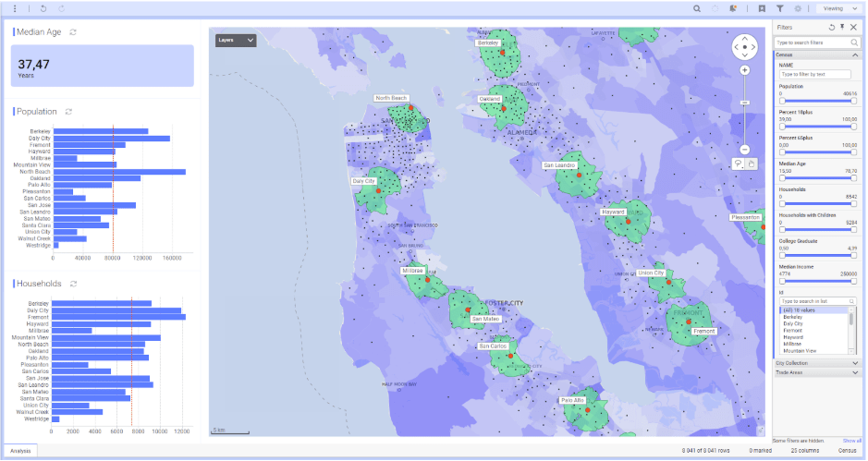Click the Type to search filters field
The width and height of the screenshot is (868, 461).
(813, 42)
